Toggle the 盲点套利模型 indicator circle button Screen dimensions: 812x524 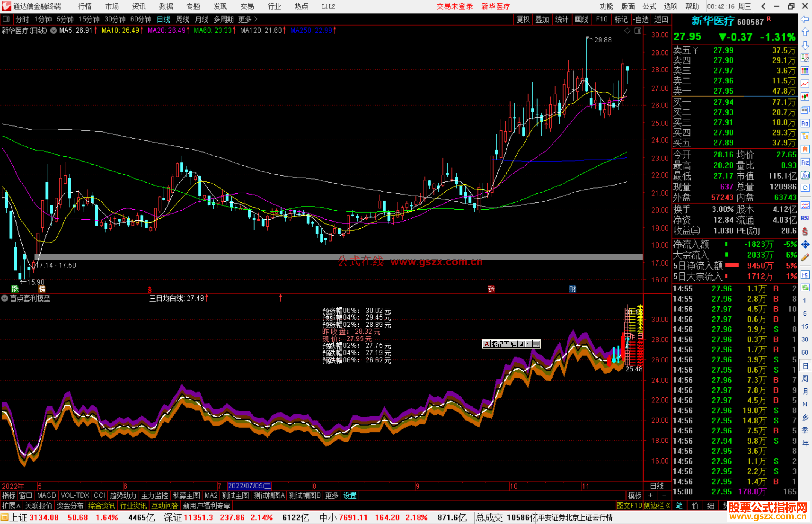[x=5, y=298]
